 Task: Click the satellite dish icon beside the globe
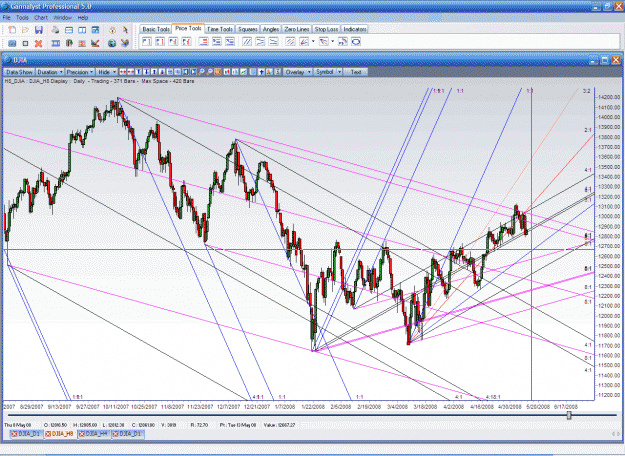click(x=125, y=43)
